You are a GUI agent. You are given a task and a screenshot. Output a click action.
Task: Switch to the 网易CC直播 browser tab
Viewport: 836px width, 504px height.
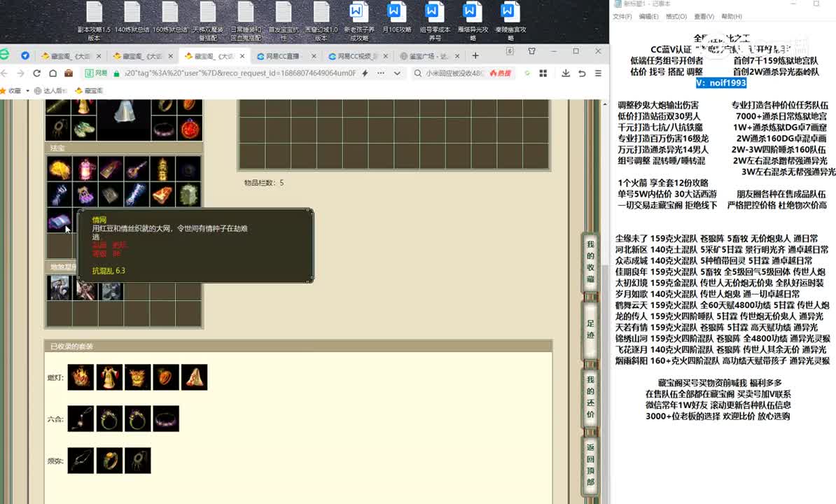283,56
